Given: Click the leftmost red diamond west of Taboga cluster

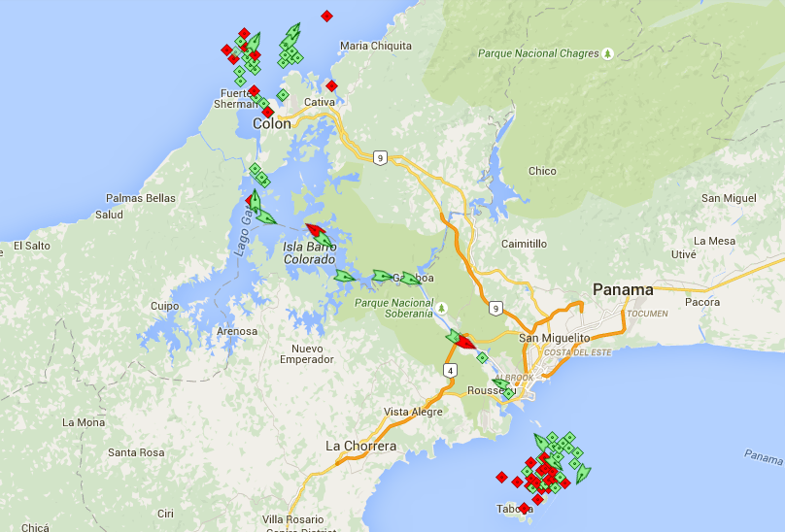Looking at the screenshot, I should point(501,477).
